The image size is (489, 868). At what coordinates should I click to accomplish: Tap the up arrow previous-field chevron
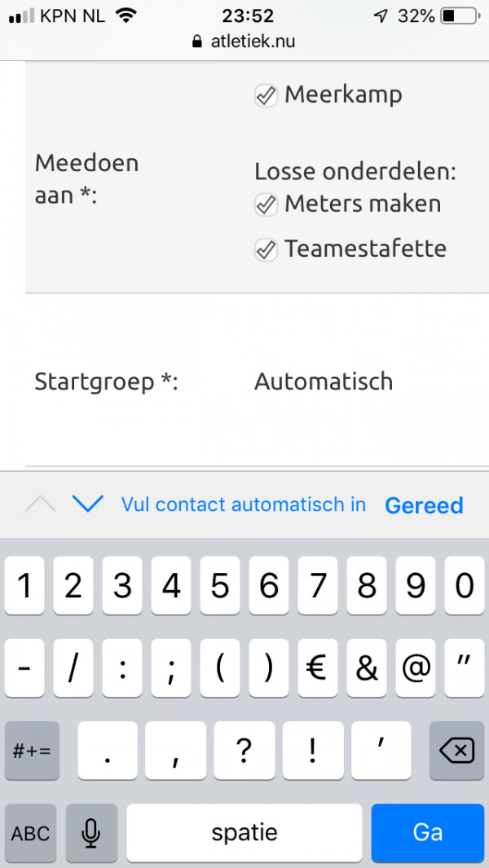tap(40, 504)
